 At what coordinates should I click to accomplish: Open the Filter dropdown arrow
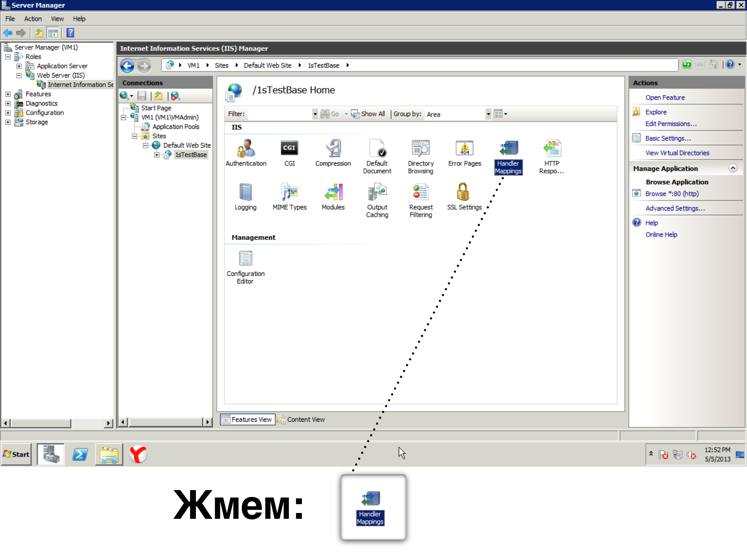pos(315,114)
